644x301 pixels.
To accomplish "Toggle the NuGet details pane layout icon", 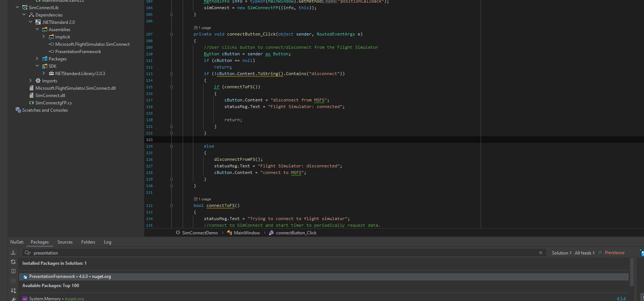I will click(13, 271).
